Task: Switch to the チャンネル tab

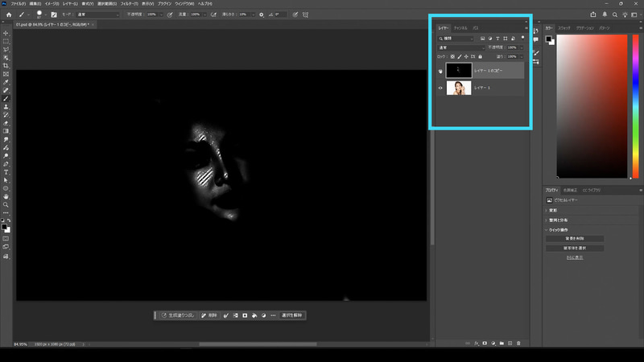Action: (x=460, y=28)
